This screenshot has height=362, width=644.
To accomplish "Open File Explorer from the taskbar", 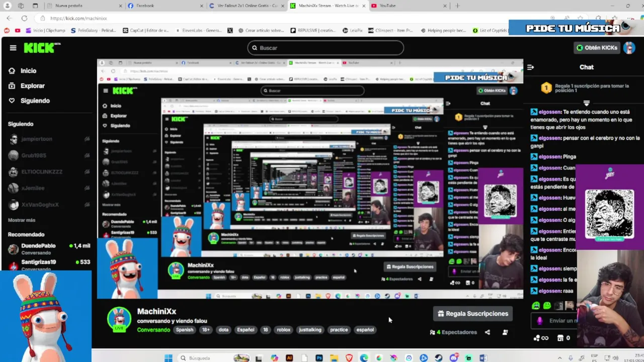I will point(334,358).
